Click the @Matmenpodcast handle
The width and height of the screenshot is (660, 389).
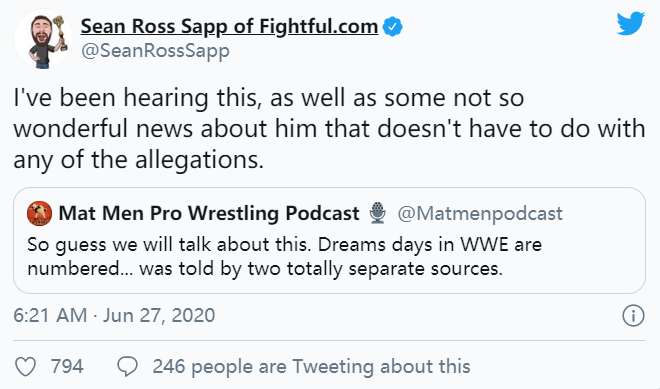click(x=480, y=213)
